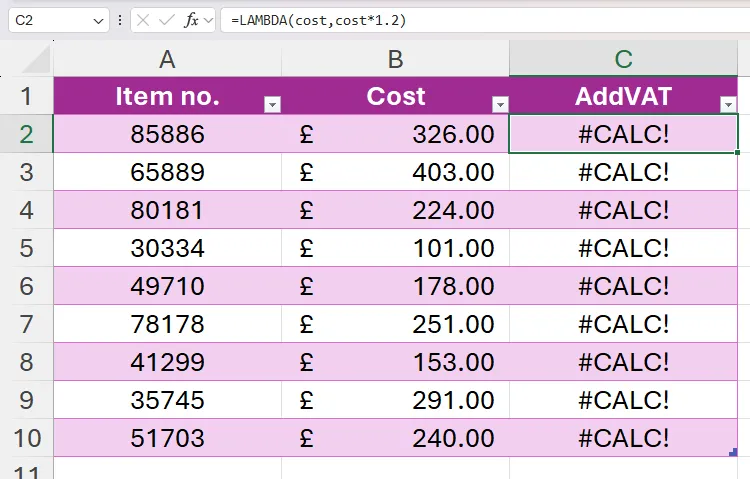Select column B header
The image size is (750, 479).
pos(395,60)
